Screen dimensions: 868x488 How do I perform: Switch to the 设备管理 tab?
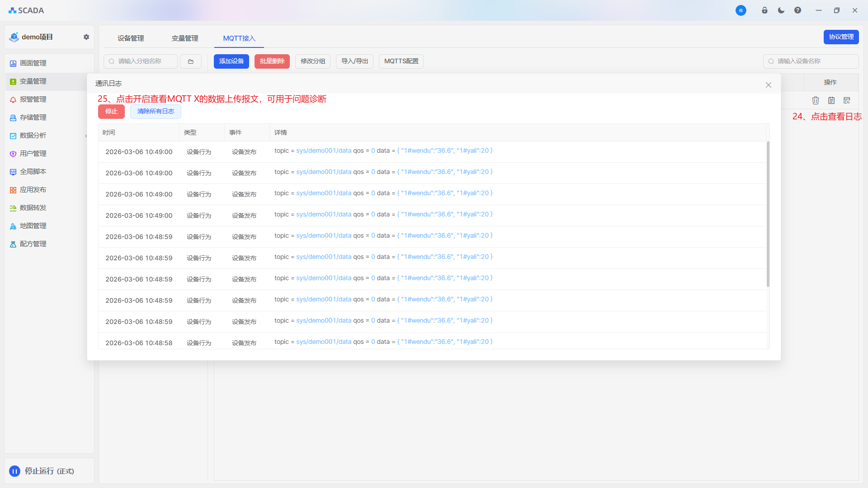[131, 38]
